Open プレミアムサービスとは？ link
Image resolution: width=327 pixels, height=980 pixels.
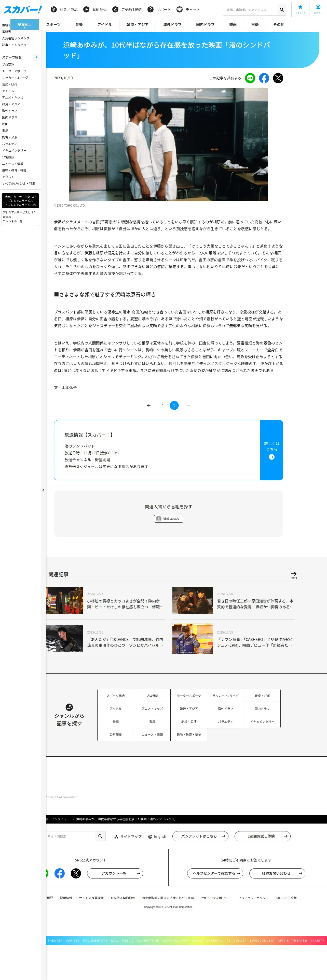[19, 212]
